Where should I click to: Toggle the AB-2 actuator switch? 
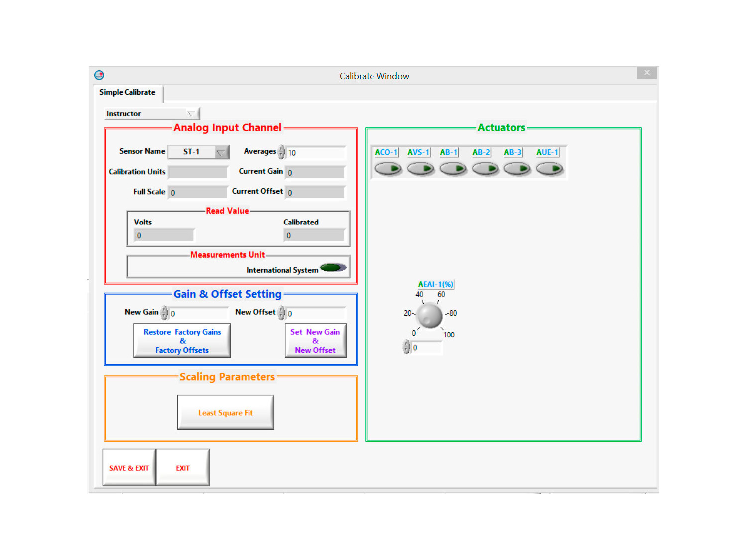[486, 169]
